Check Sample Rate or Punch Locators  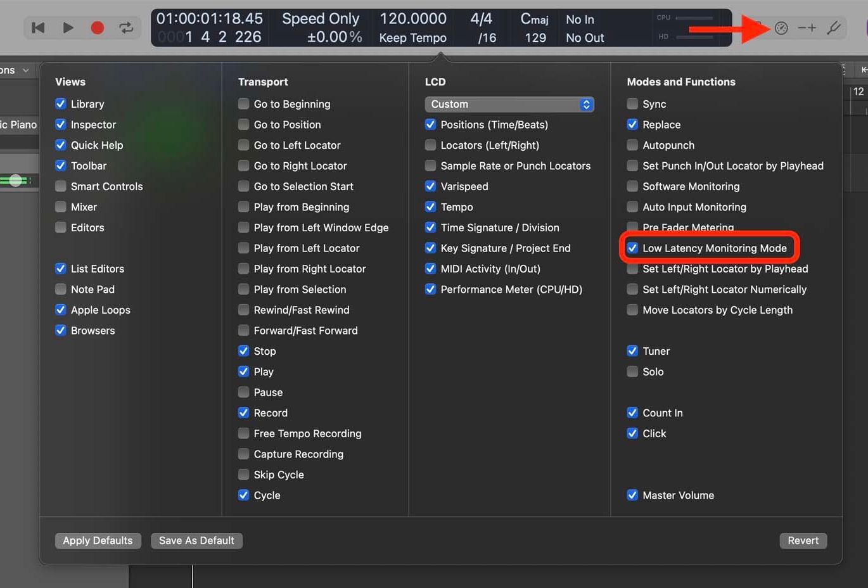tap(430, 166)
